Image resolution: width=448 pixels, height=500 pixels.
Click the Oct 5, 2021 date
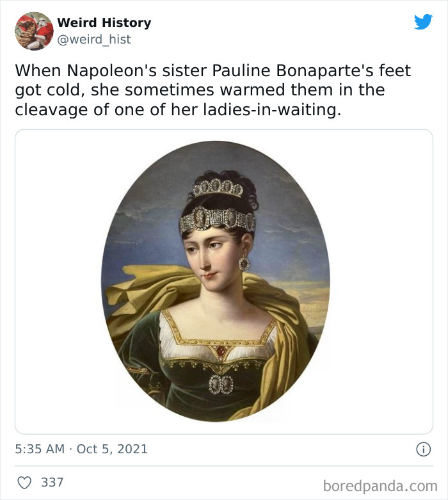[x=112, y=449]
